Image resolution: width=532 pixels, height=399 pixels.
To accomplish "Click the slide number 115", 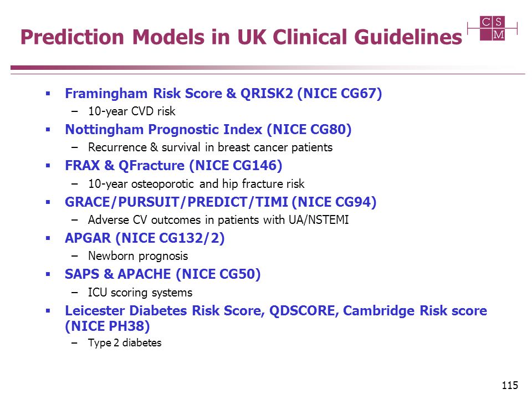I will (510, 385).
